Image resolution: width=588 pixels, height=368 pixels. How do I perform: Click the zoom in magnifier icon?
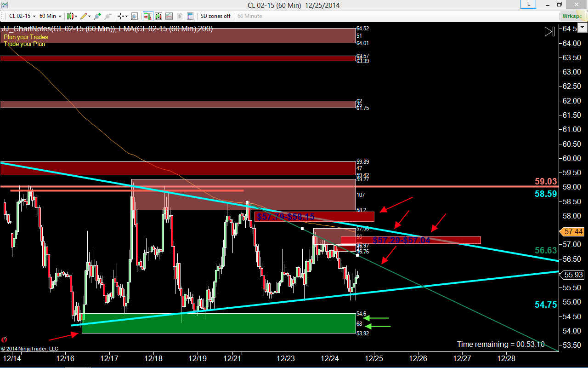point(97,16)
